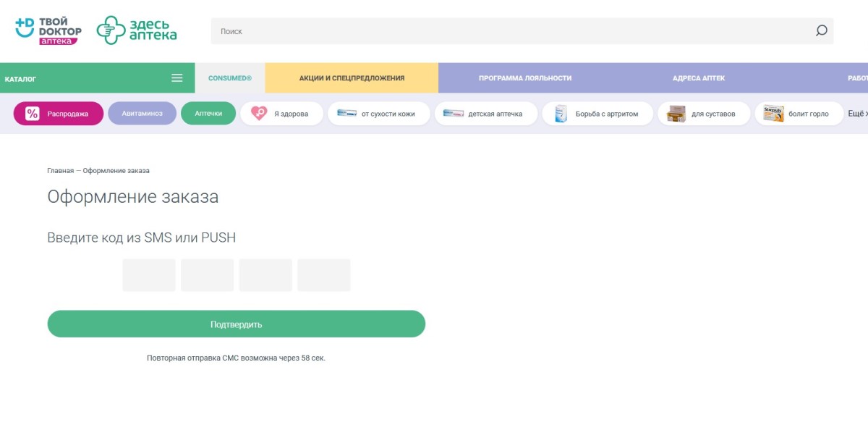Go to Программа лояльности
This screenshot has width=868, height=433.
pyautogui.click(x=525, y=78)
